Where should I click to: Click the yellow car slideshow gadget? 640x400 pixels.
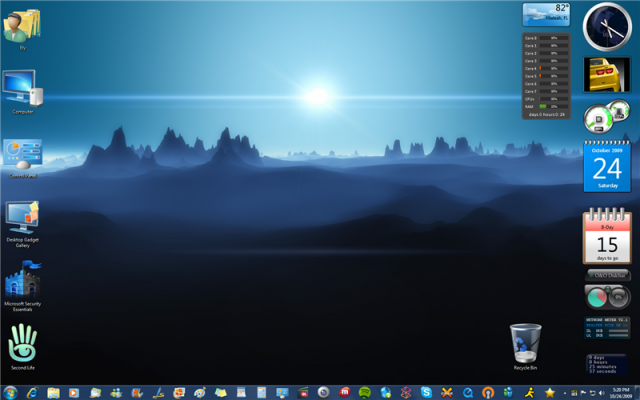pos(607,75)
